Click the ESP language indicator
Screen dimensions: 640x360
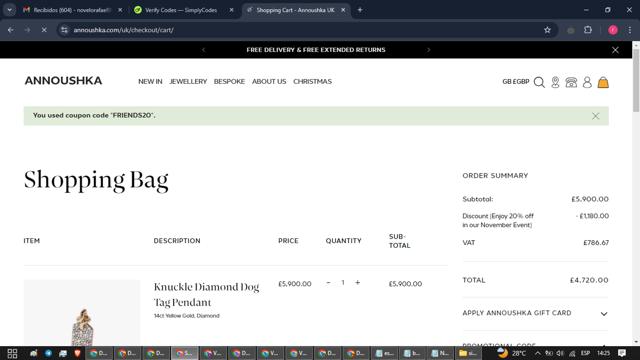click(585, 353)
